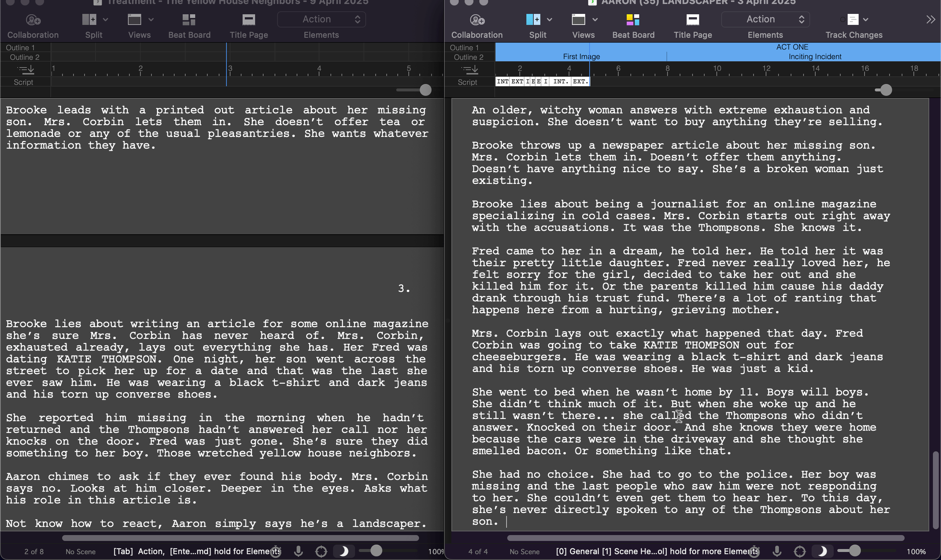Open Collaboration in the right window
Screen dimensions: 941x560
477,20
